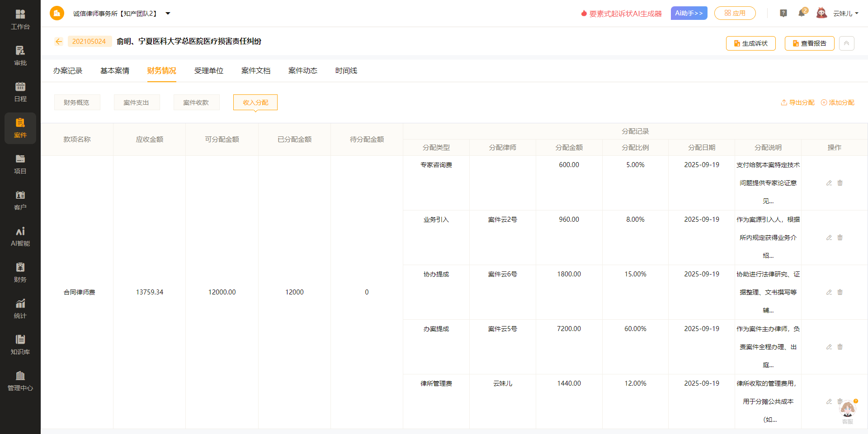Click the back arrow beside case number
The width and height of the screenshot is (868, 434).
[x=59, y=42]
